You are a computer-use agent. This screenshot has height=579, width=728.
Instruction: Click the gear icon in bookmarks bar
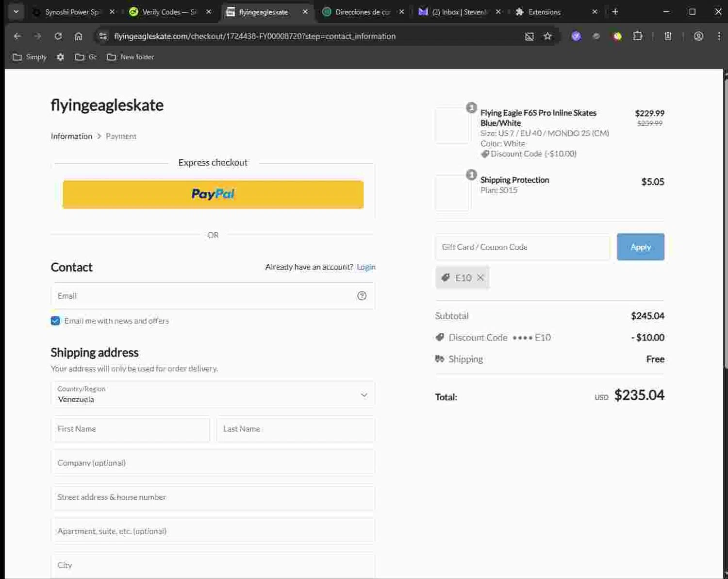point(60,57)
